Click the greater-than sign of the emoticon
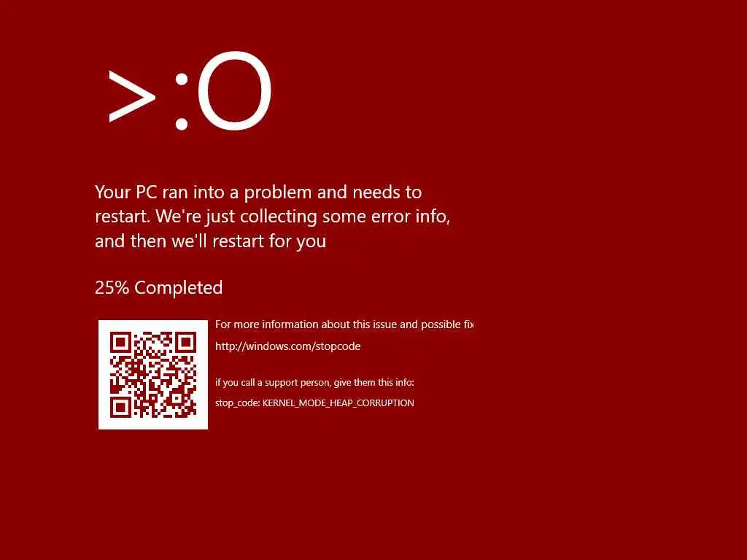Viewport: 747px width, 560px height. coord(132,96)
